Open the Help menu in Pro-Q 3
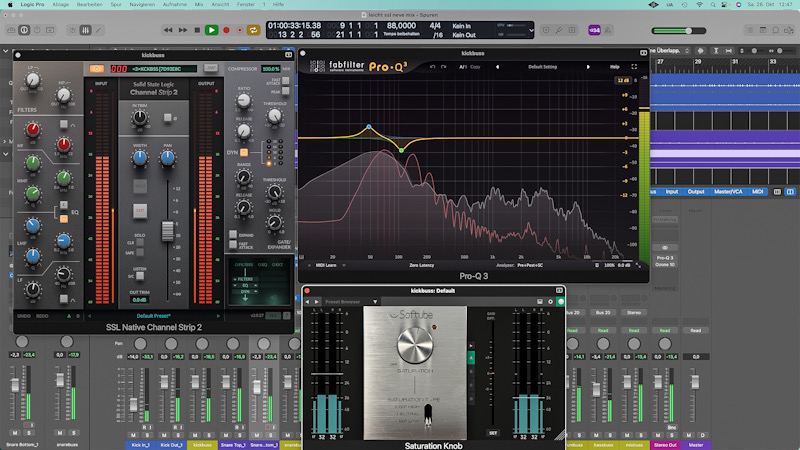Image resolution: width=800 pixels, height=450 pixels. 615,67
